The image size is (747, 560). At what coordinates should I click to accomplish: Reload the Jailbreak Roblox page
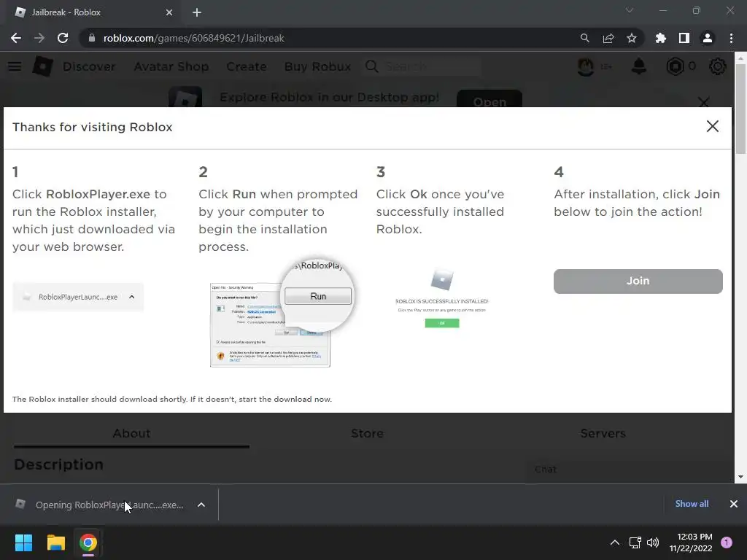pyautogui.click(x=63, y=38)
